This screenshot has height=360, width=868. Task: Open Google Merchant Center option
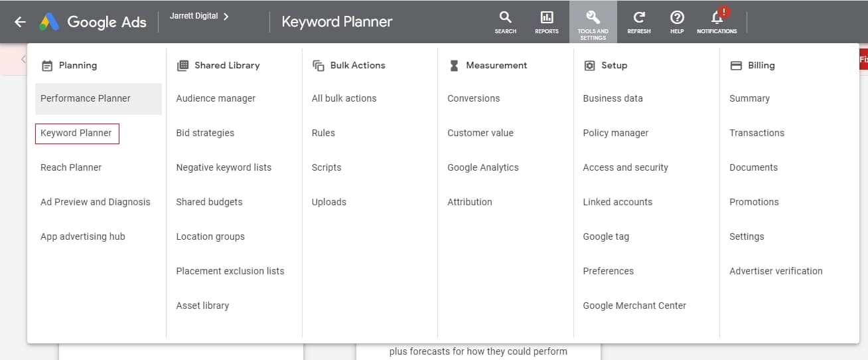point(634,306)
